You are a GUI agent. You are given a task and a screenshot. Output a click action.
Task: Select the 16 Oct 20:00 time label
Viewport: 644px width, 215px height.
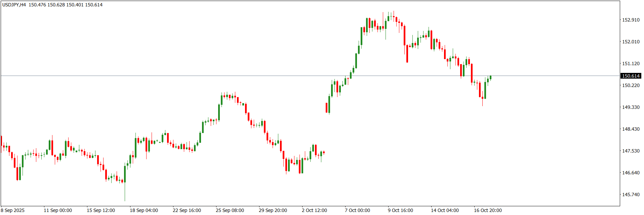[488, 210]
